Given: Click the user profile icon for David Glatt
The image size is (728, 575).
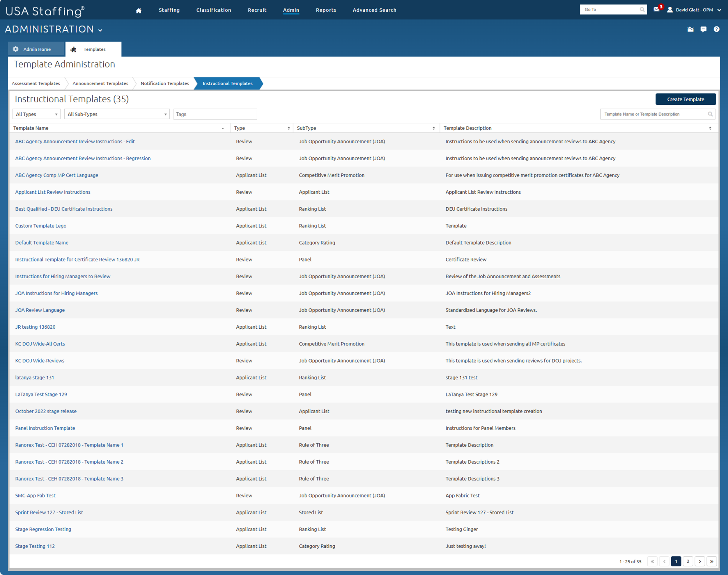Looking at the screenshot, I should [670, 10].
